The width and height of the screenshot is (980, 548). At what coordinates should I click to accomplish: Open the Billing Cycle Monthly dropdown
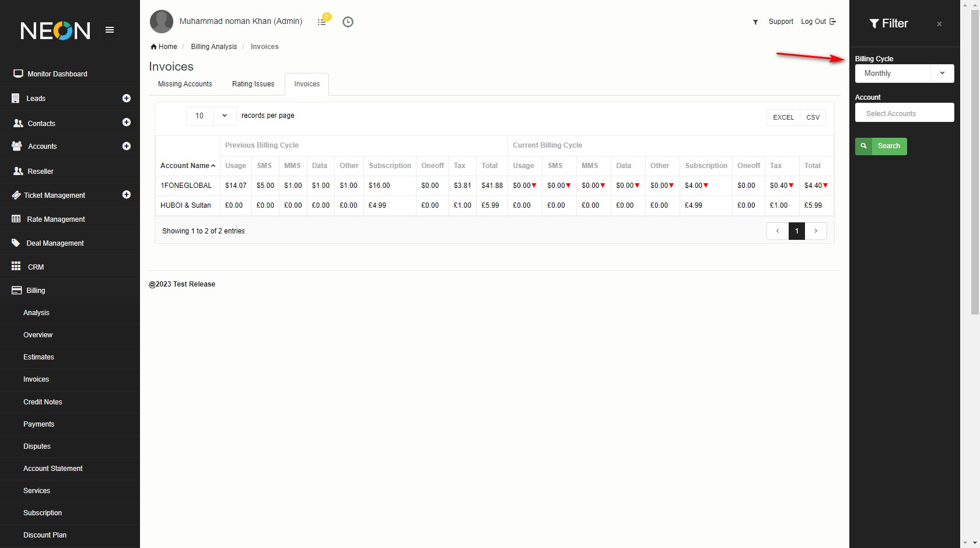point(904,74)
